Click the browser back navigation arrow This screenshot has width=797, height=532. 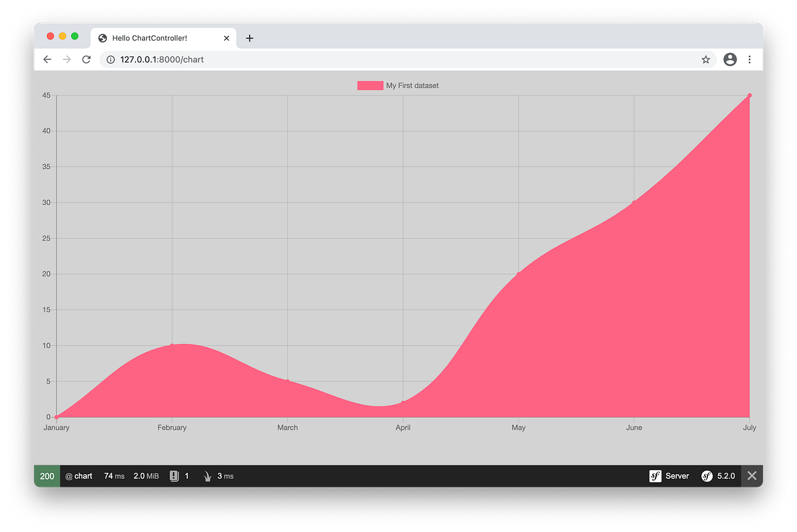pos(46,59)
